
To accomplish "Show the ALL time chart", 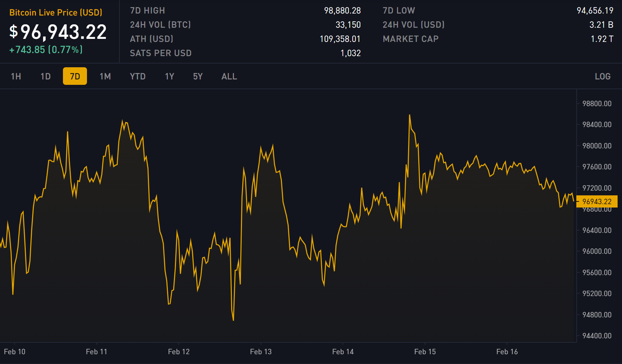I will click(x=229, y=76).
